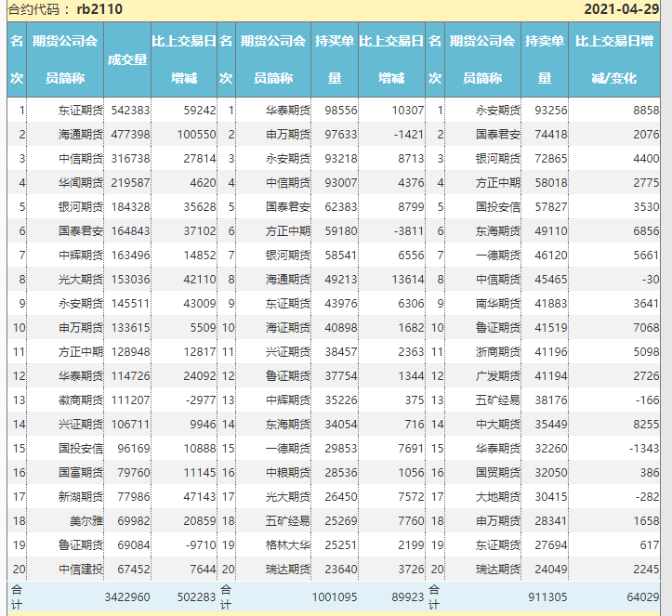
Task: Click volume value 184328
Action: (131, 207)
